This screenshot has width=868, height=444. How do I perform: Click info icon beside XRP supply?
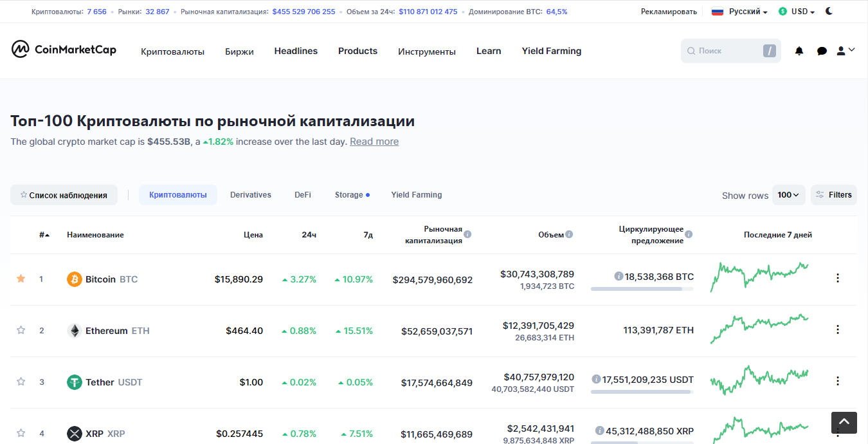click(x=599, y=430)
